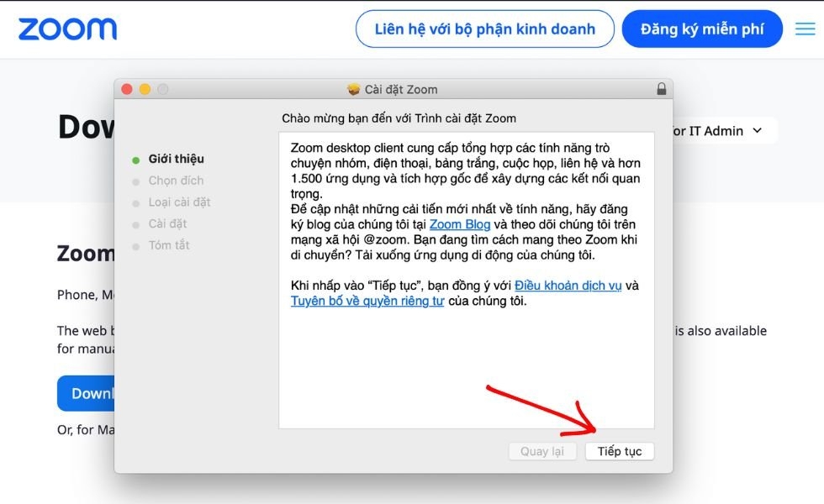
Task: Click the installer package icon in the title bar
Action: point(351,89)
